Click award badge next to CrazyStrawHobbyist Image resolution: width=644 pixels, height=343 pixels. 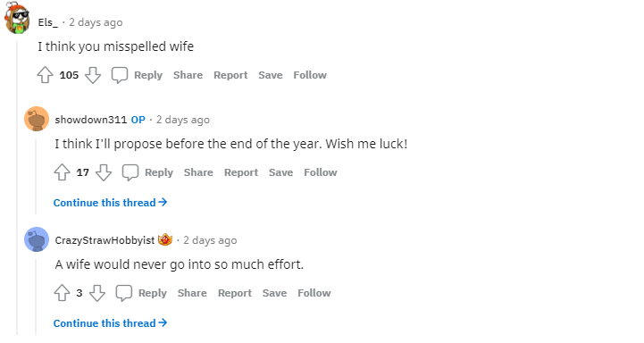[165, 239]
